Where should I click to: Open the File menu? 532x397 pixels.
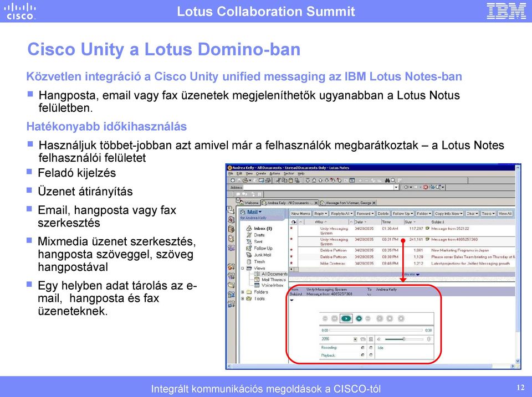click(231, 173)
